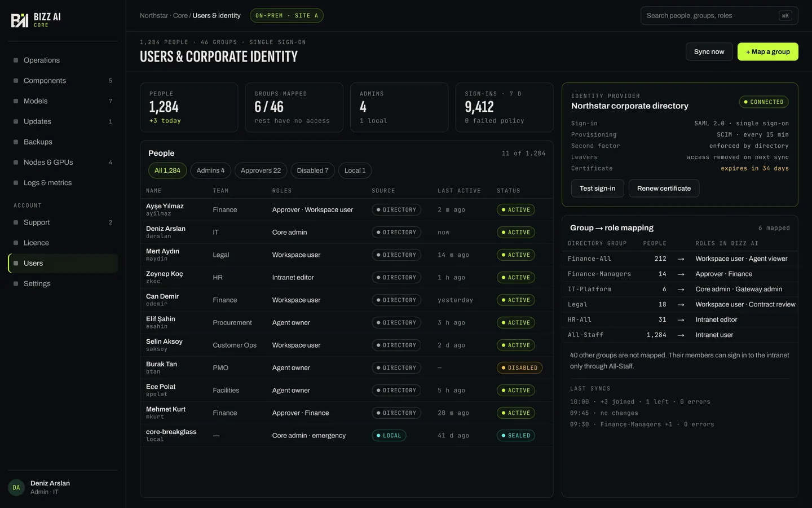Show Disabled 7 people

(312, 170)
